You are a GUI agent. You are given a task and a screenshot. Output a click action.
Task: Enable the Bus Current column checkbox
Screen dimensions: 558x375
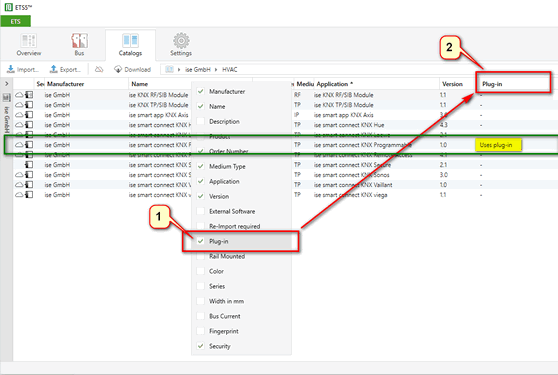(201, 316)
